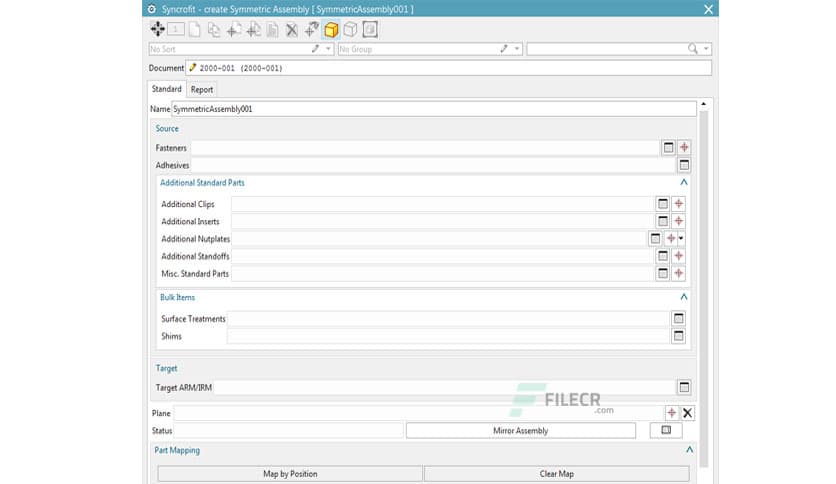Image resolution: width=836 pixels, height=484 pixels.
Task: Click the numbered box toolbar icon
Action: point(176,29)
